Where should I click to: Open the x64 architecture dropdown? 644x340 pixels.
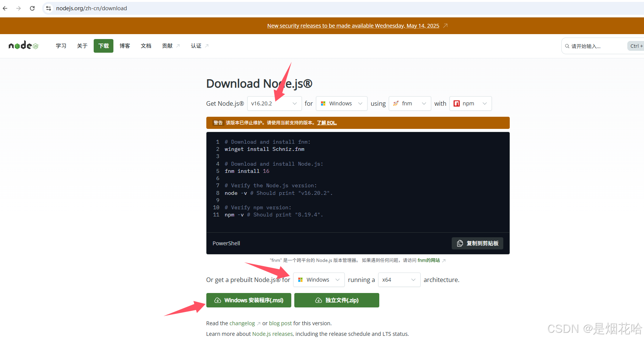click(x=399, y=280)
